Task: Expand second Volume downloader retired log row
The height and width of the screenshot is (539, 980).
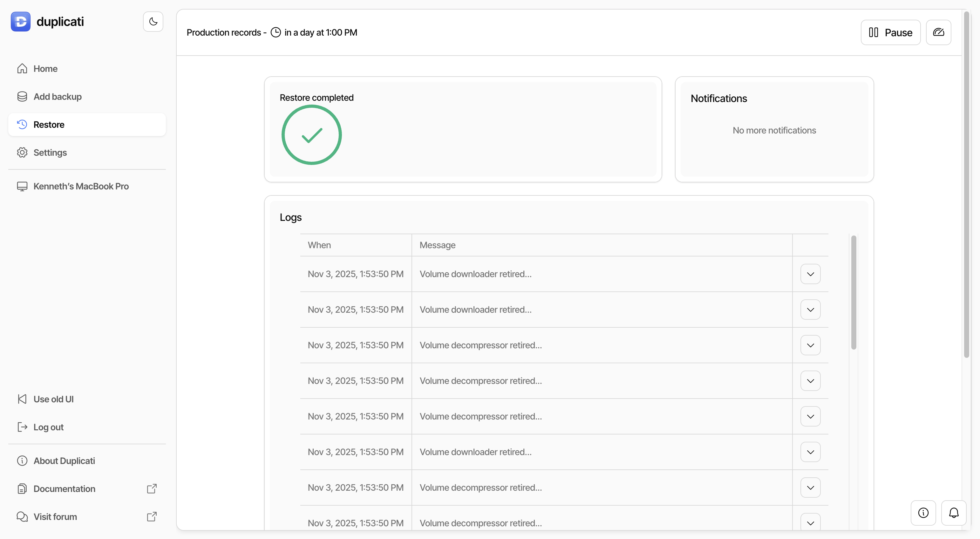Action: point(810,310)
